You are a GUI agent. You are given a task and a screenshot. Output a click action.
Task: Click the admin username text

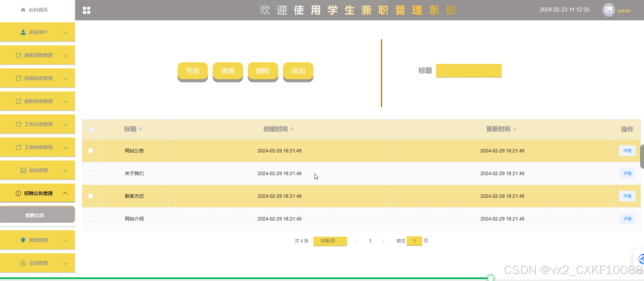pos(624,11)
